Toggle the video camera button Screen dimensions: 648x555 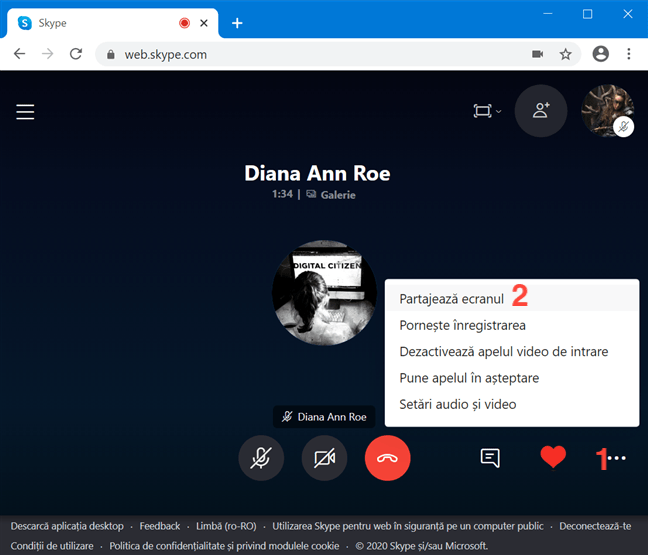coord(324,458)
